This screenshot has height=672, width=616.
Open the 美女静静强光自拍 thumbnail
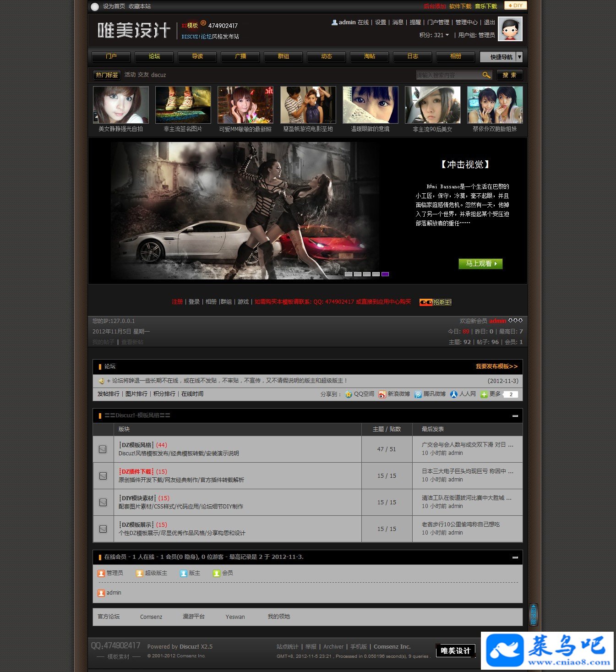point(121,105)
